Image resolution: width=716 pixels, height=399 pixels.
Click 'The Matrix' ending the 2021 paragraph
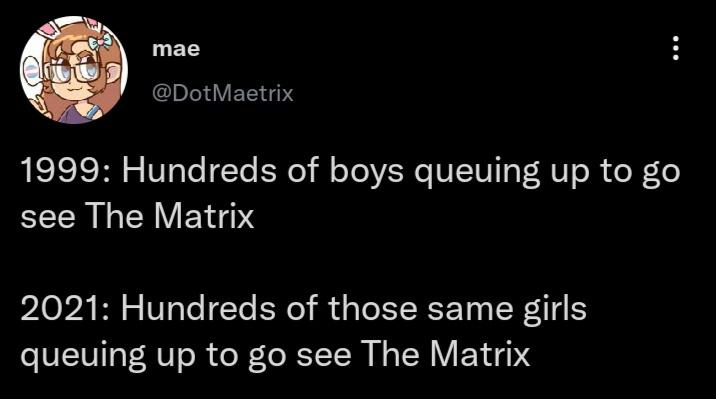446,353
